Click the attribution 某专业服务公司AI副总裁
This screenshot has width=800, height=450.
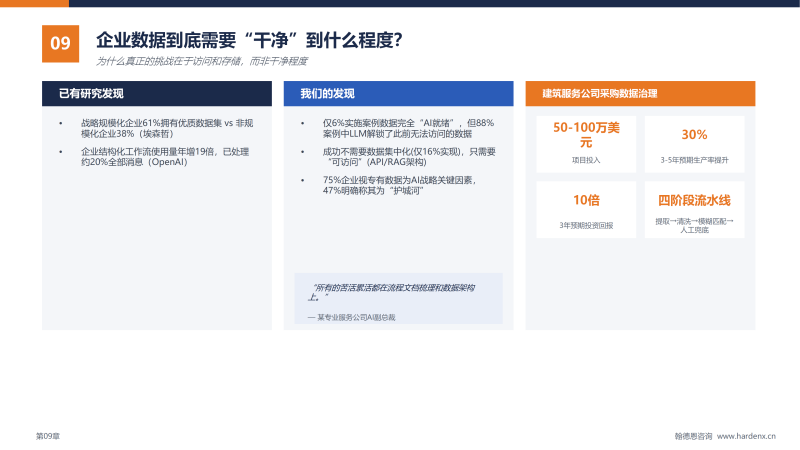pyautogui.click(x=352, y=317)
